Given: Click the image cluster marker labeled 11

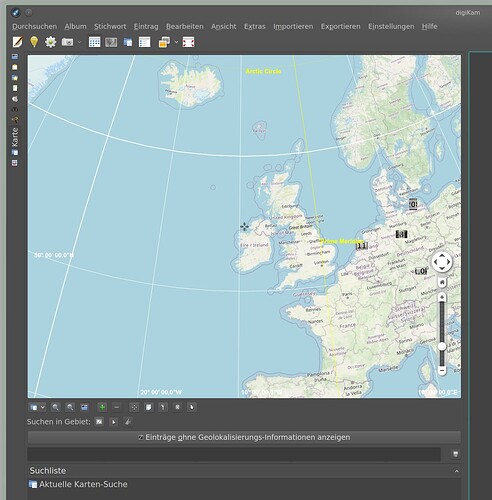Looking at the screenshot, I should pos(362,246).
